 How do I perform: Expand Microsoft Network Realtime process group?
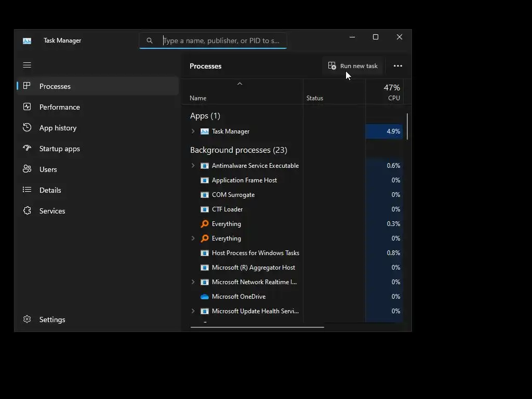point(193,282)
